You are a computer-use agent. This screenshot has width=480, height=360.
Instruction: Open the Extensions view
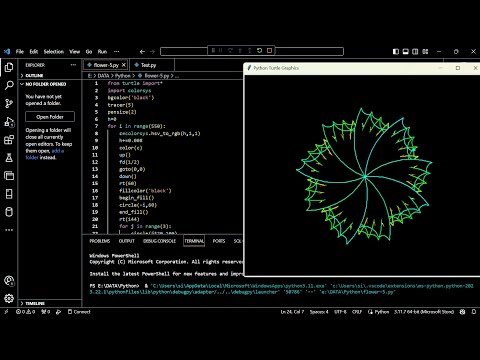click(9, 140)
